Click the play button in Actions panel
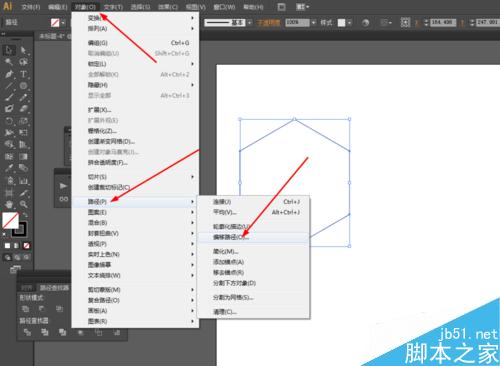 pyautogui.click(x=63, y=186)
